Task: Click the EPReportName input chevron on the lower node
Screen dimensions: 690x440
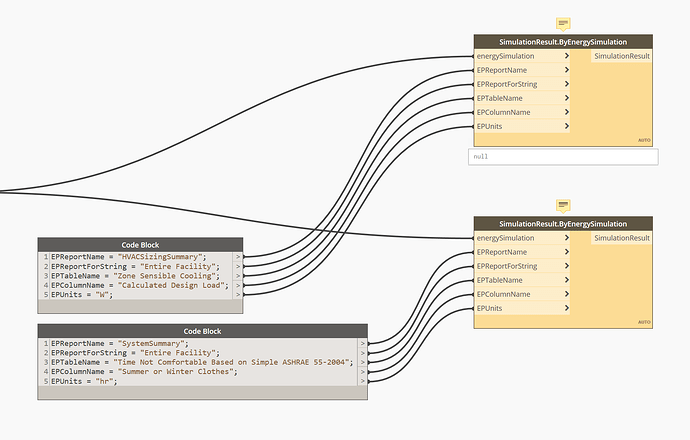Action: tap(567, 252)
